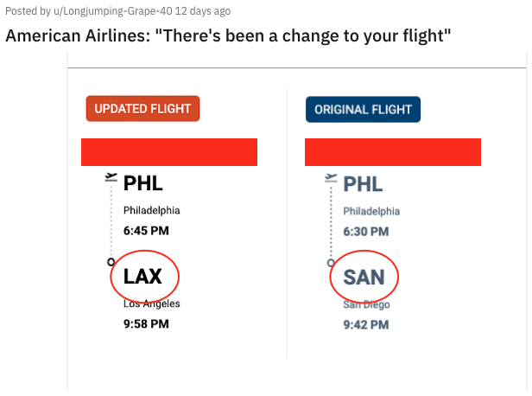Click the Los Angeles city label
This screenshot has width=532, height=396.
click(151, 303)
